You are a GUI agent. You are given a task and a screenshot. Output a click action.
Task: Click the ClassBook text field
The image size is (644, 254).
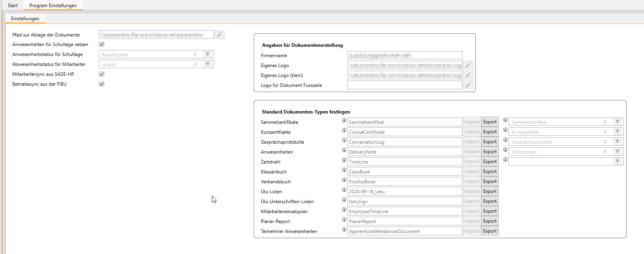[x=405, y=171]
